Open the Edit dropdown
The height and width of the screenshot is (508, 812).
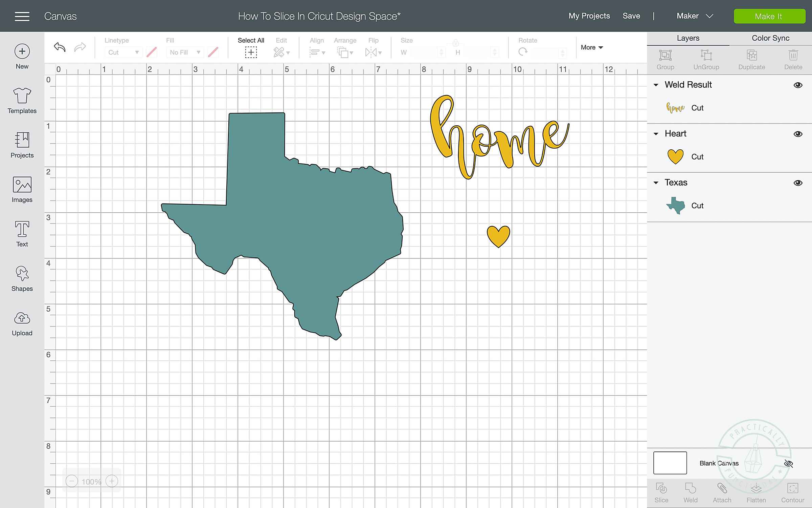(x=281, y=52)
